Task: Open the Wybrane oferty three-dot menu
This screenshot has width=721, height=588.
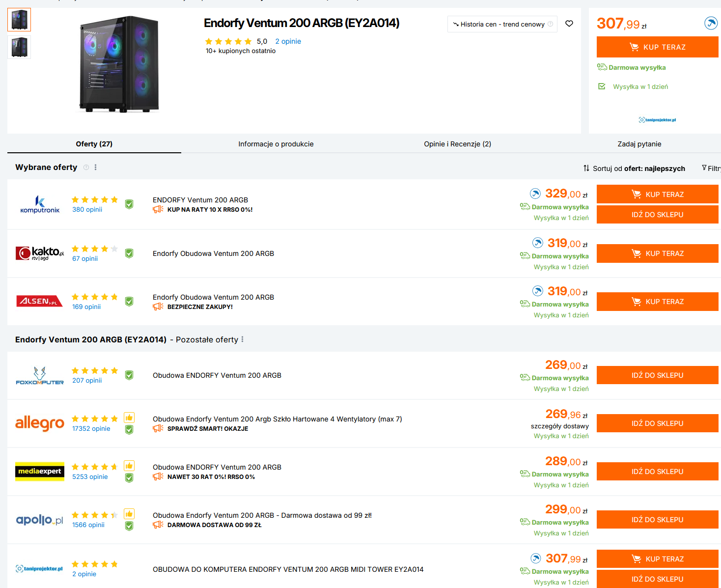Action: pos(95,168)
